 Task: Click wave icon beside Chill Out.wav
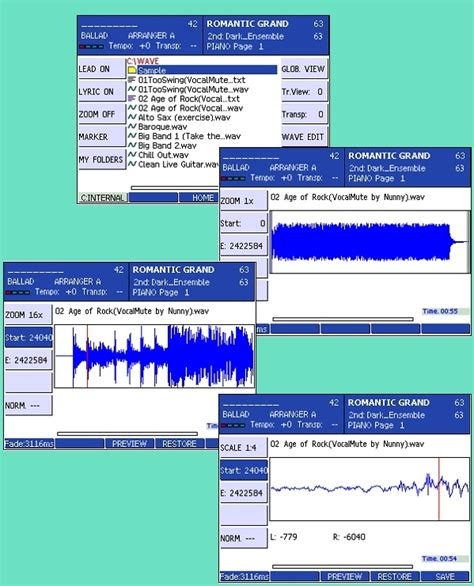click(x=132, y=154)
